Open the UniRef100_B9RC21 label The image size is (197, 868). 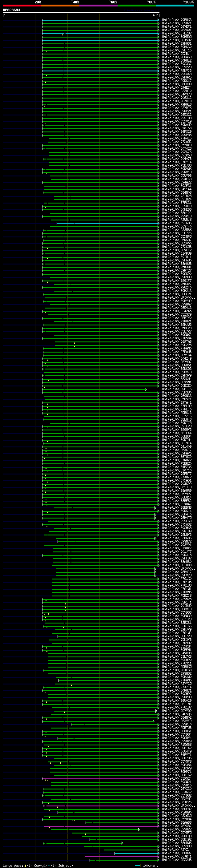pos(177,111)
